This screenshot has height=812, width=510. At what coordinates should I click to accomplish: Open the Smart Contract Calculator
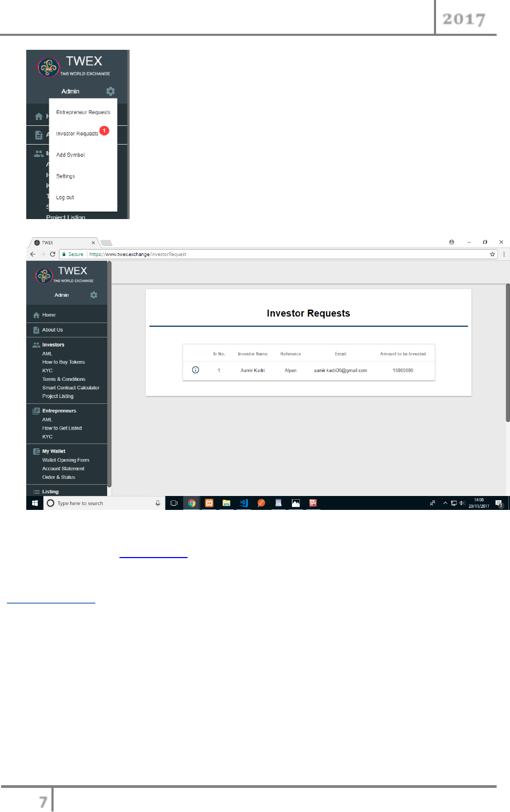tap(71, 388)
